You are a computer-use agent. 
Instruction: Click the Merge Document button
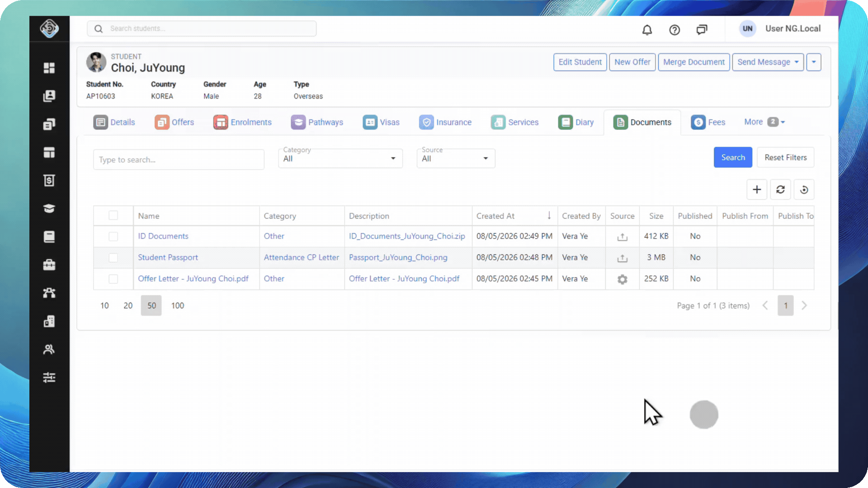coord(694,62)
